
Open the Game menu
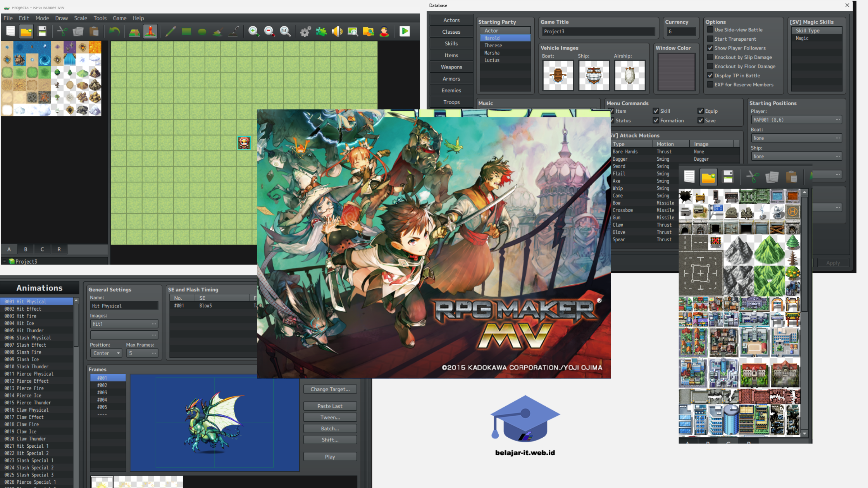[120, 18]
